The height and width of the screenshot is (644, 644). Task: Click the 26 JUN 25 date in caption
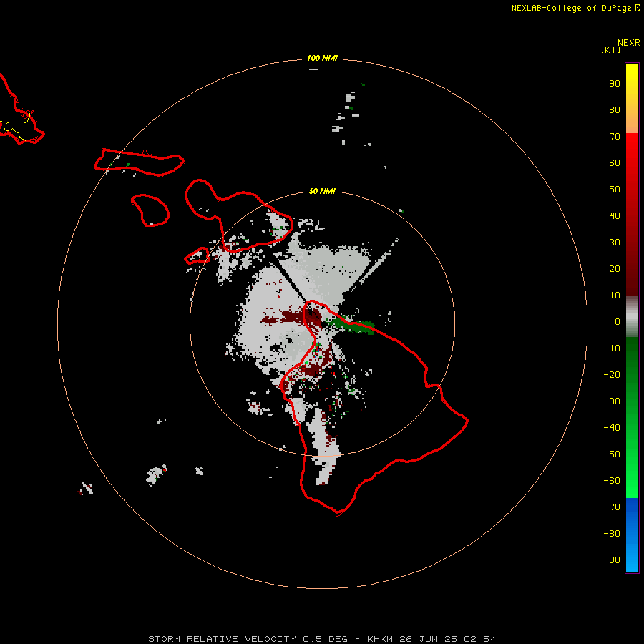pos(429,639)
